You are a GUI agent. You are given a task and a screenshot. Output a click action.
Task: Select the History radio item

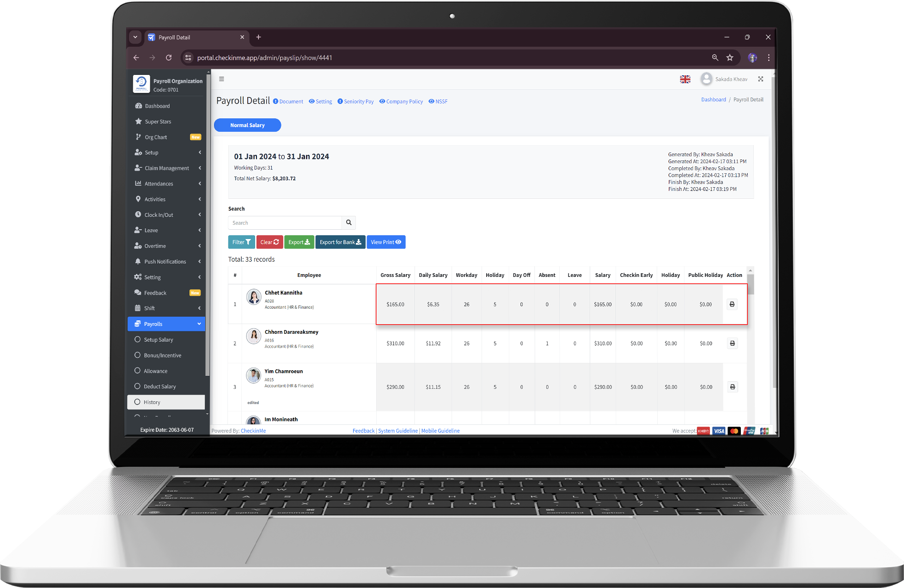coord(152,402)
